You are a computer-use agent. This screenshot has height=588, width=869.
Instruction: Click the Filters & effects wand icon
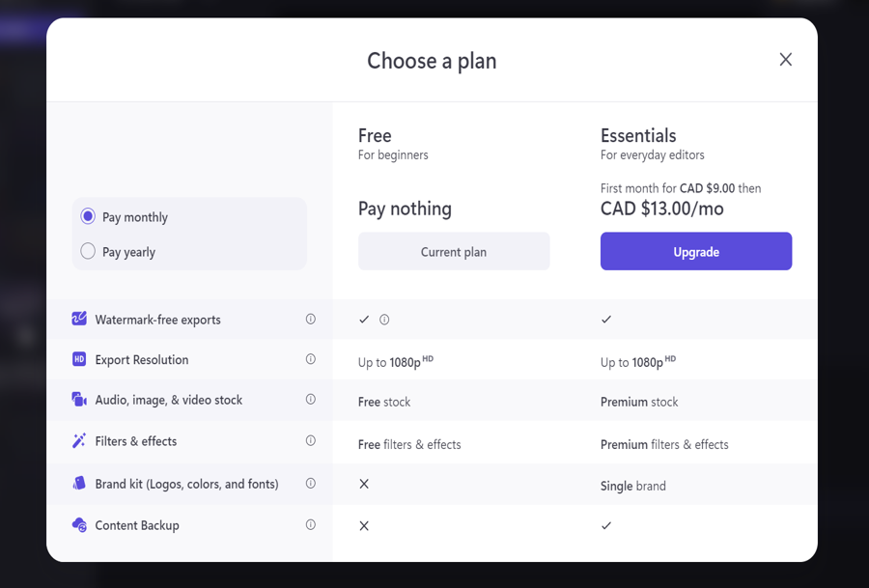(x=79, y=441)
